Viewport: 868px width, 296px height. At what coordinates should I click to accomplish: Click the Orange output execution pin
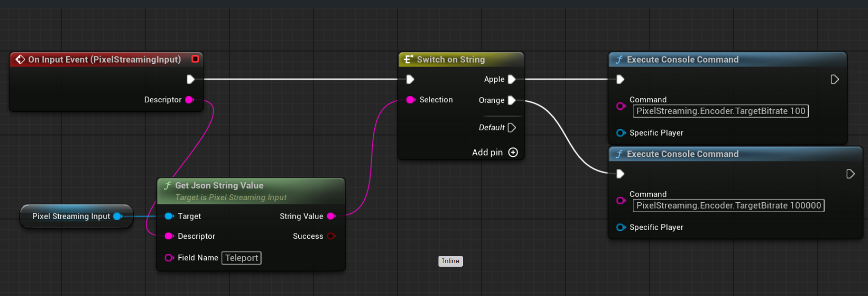(512, 100)
